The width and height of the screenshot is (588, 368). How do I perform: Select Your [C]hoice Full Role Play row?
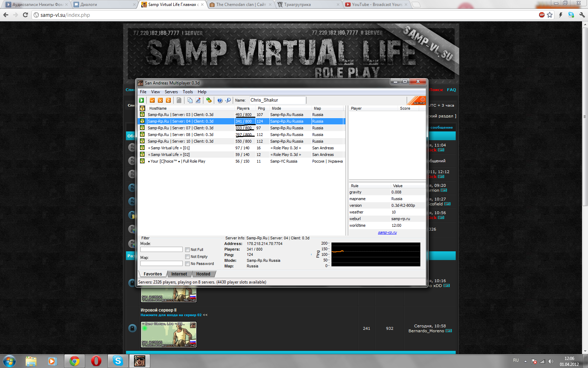point(242,161)
